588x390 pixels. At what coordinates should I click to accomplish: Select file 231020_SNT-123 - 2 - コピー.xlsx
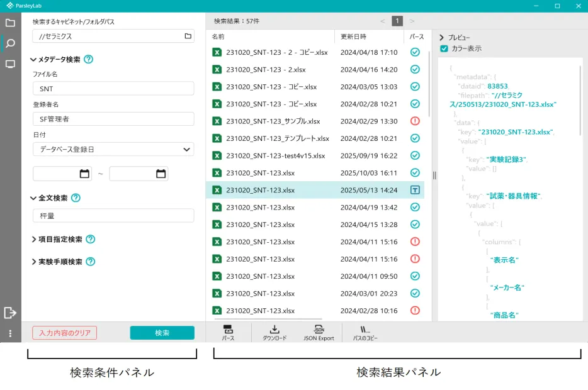[x=315, y=52]
